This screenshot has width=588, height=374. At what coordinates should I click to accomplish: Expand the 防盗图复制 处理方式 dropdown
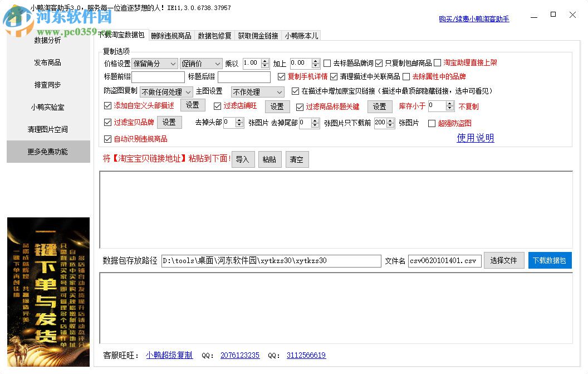(165, 91)
